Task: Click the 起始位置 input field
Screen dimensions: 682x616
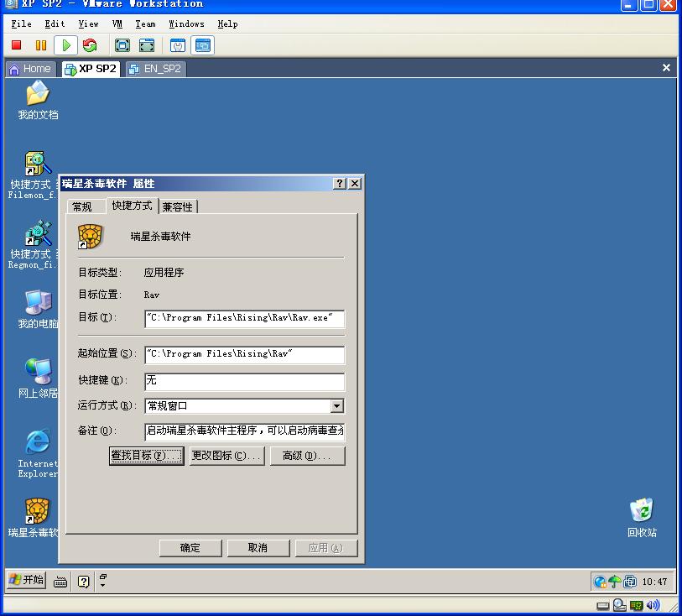Action: (244, 355)
